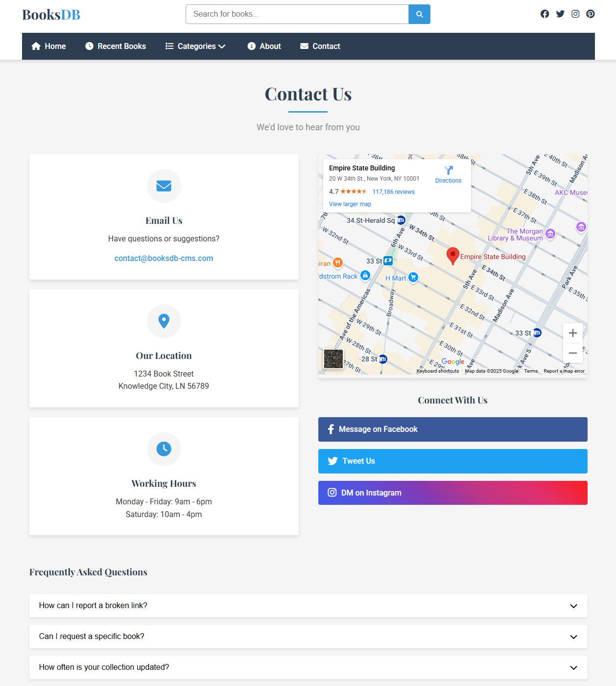Click the clock icon above Working Hours

(164, 449)
